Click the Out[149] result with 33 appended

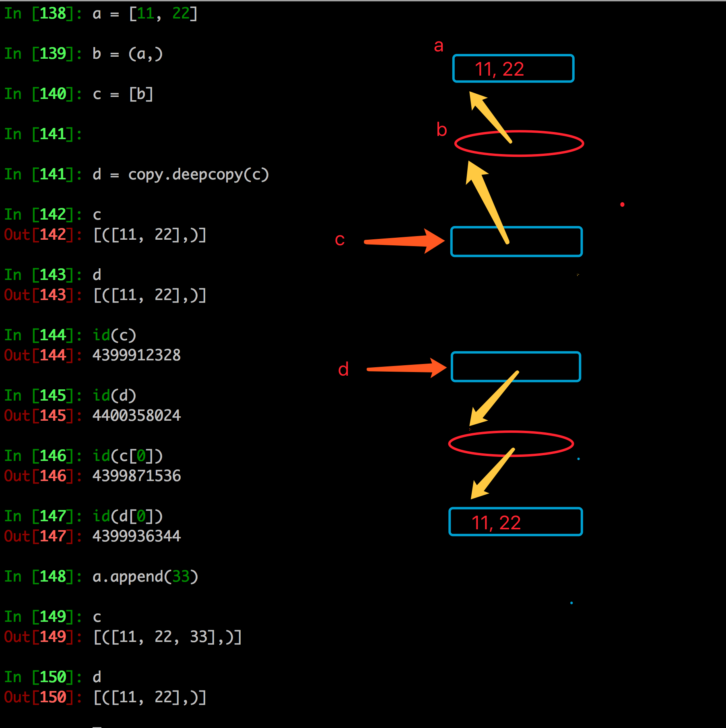coord(167,637)
